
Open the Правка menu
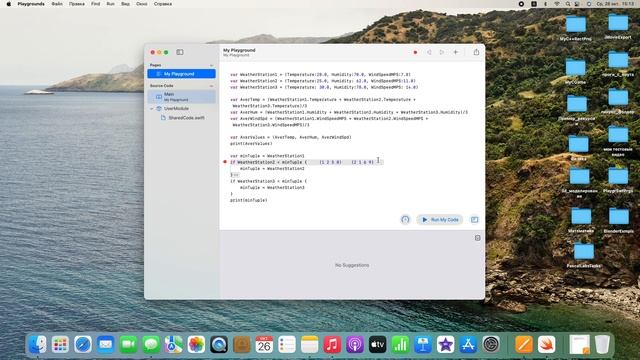77,4
